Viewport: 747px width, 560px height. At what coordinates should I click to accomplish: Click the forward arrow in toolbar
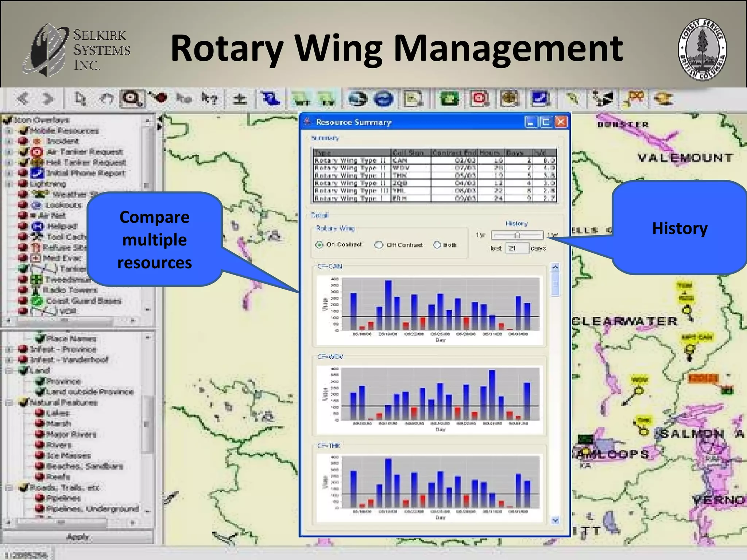[x=48, y=98]
